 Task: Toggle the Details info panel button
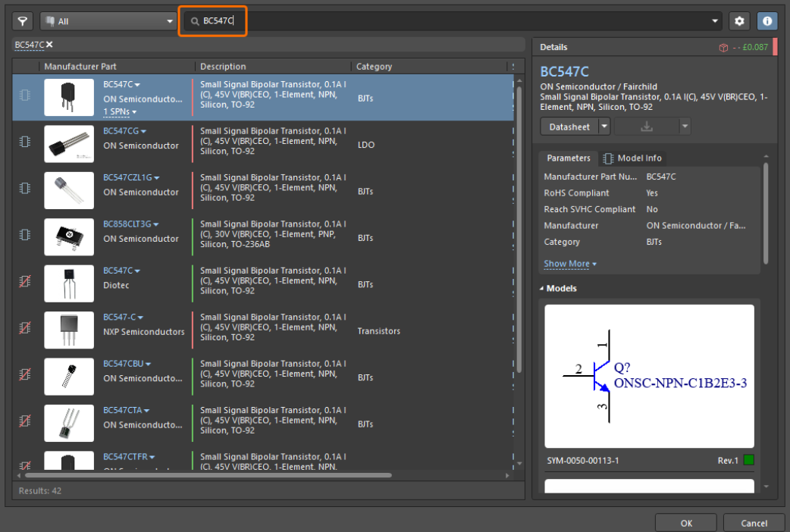(766, 21)
